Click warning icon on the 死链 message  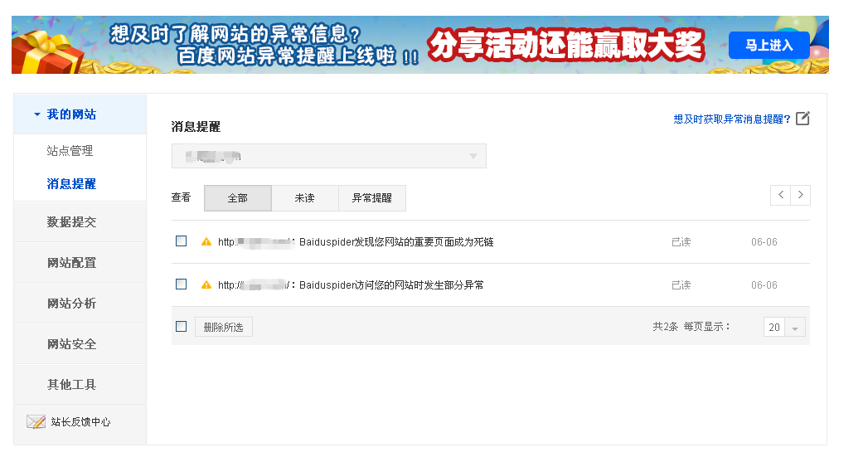(206, 242)
